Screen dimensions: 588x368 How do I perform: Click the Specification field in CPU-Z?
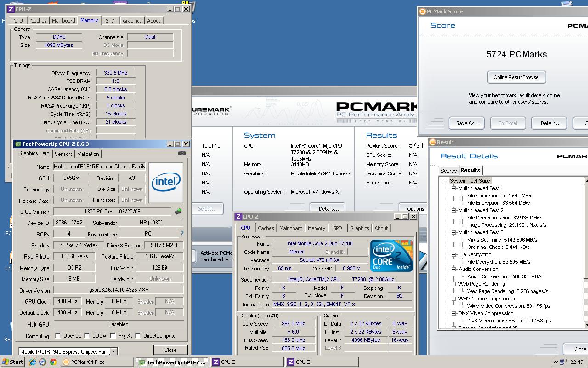click(342, 279)
